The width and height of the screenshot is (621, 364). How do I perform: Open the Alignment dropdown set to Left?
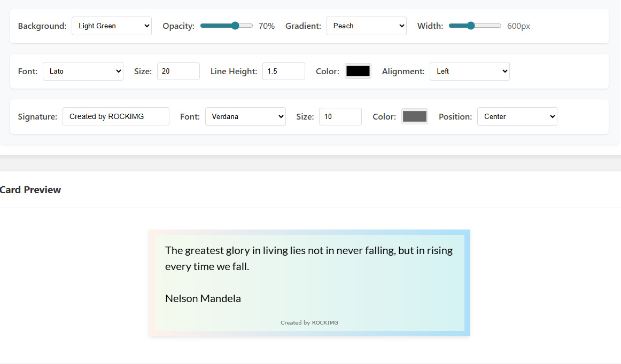click(x=469, y=71)
